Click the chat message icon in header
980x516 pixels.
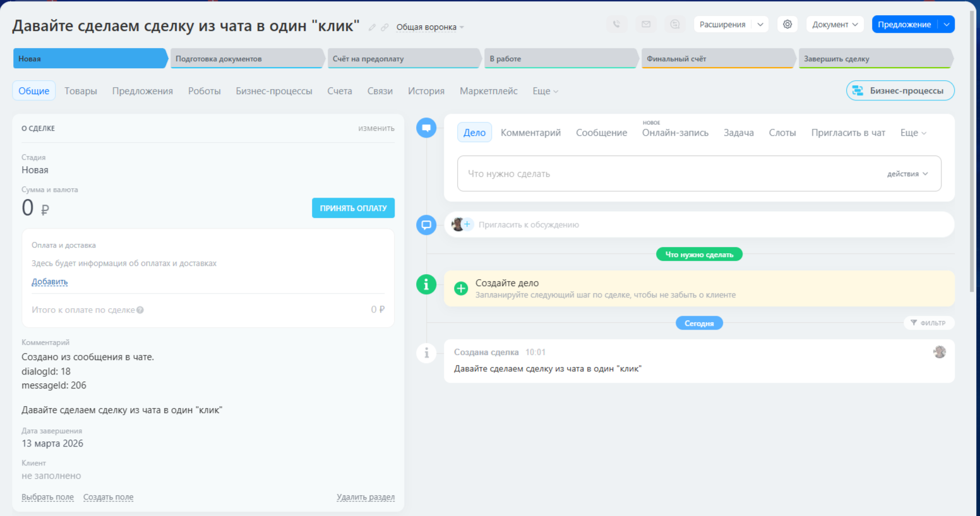[x=675, y=25]
